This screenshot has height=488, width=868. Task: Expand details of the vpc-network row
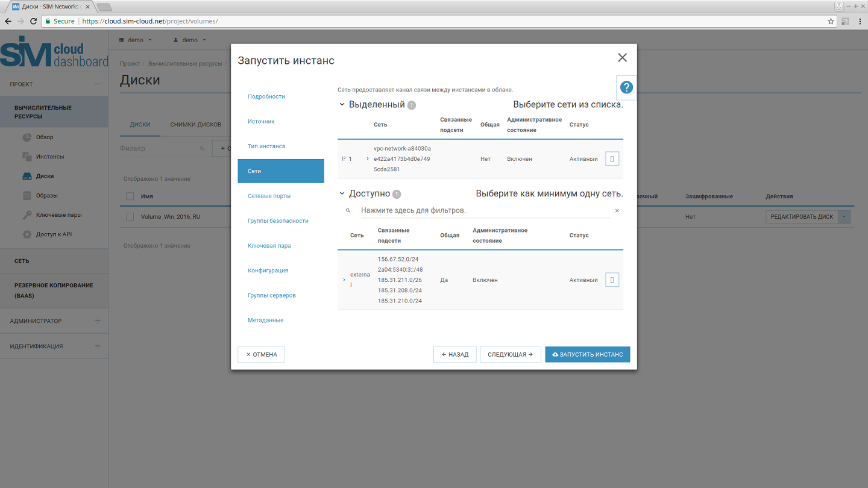coord(368,159)
